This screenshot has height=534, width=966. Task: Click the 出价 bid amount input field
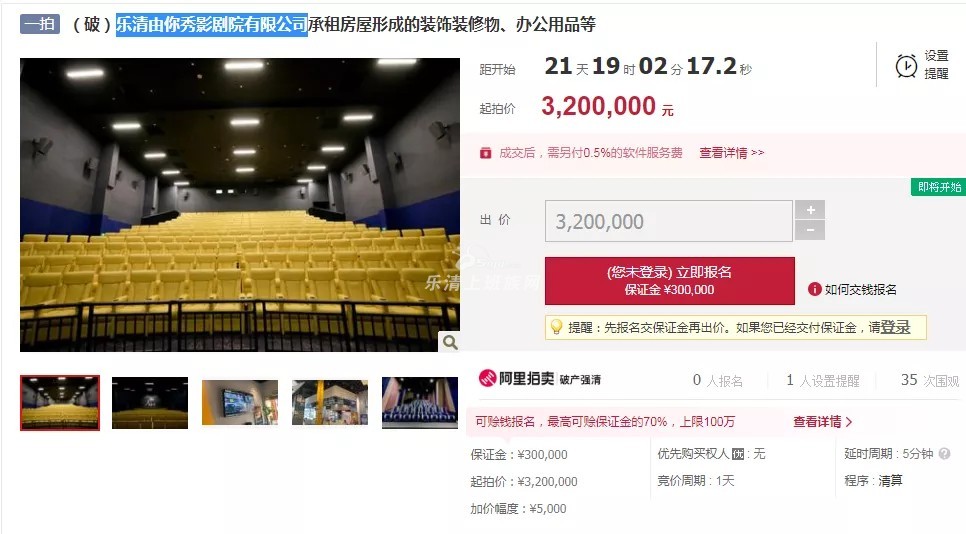pos(668,221)
